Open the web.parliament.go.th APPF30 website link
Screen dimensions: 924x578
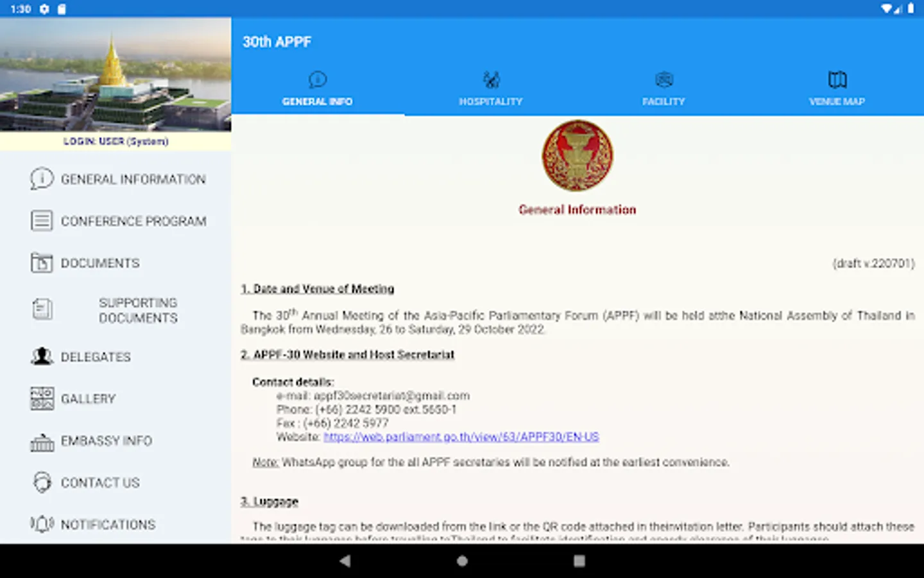pyautogui.click(x=461, y=437)
